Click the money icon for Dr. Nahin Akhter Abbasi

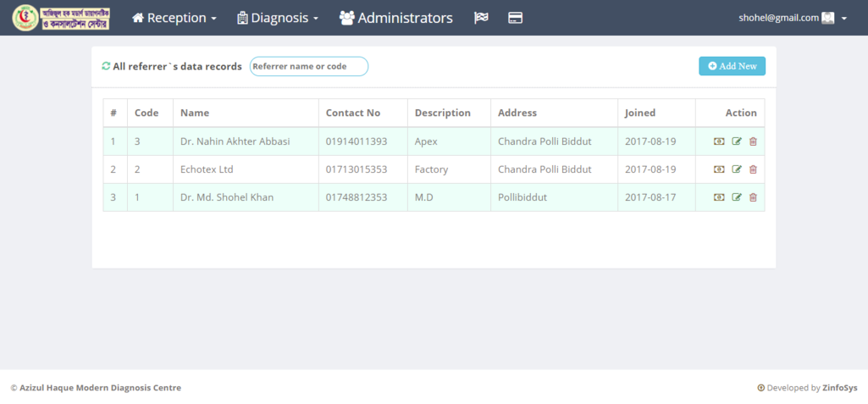coord(719,141)
